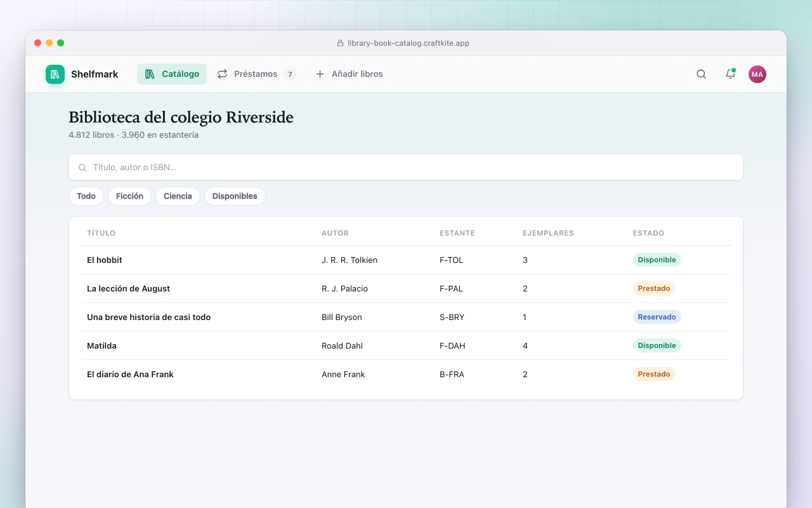The width and height of the screenshot is (812, 508).
Task: Open search with the magnifier icon in header
Action: tap(701, 74)
